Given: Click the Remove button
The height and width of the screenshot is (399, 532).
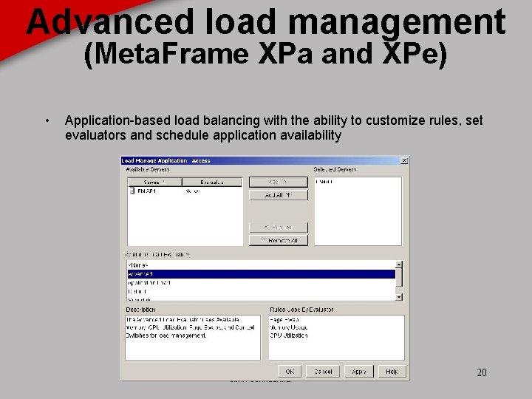Looking at the screenshot, I should (279, 228).
